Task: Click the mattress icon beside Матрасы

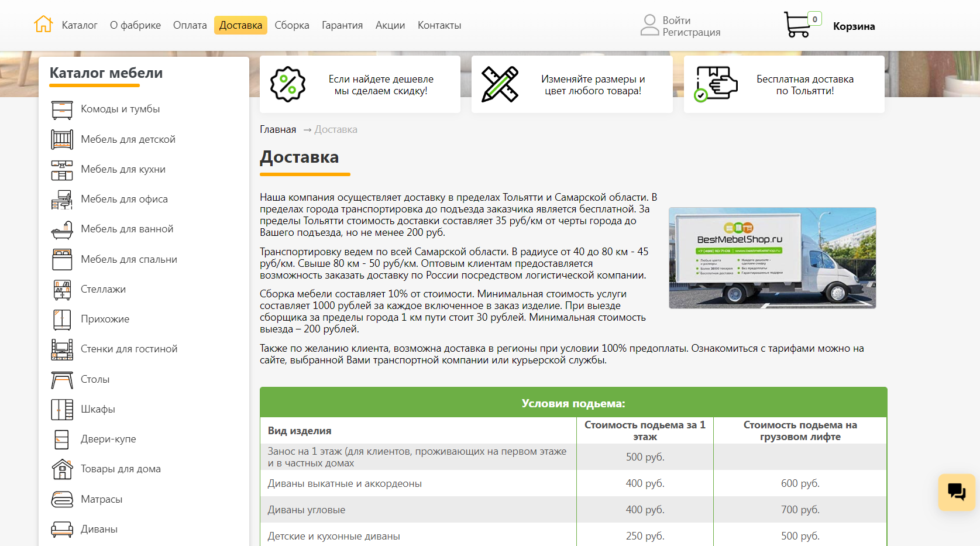Action: click(62, 499)
